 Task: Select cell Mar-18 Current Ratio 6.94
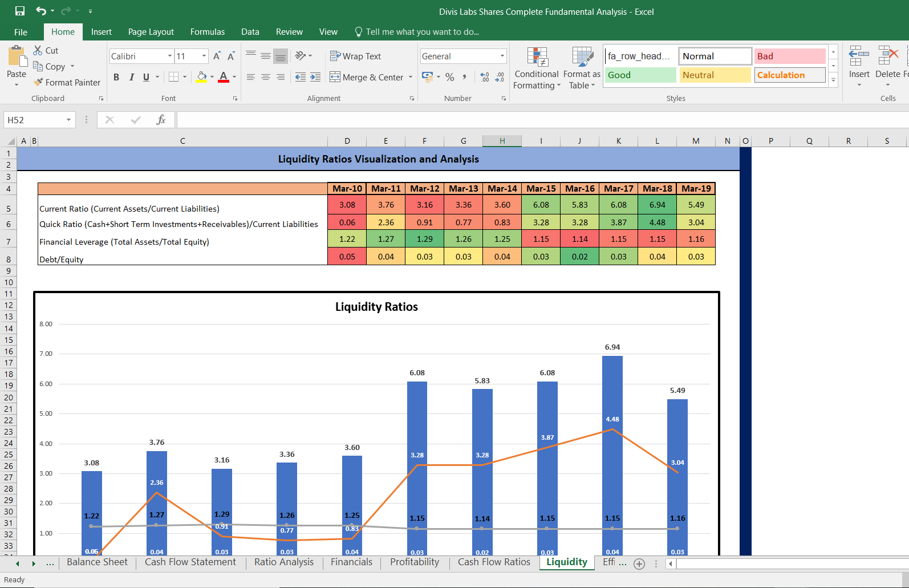point(657,205)
